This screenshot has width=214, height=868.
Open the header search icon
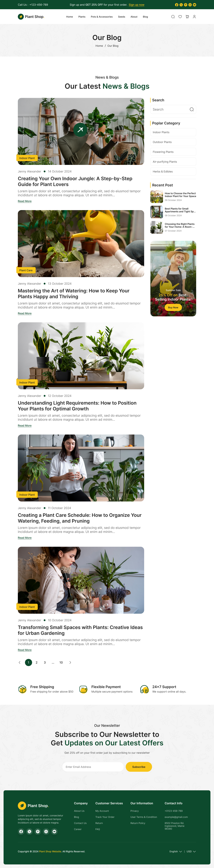pos(173,17)
